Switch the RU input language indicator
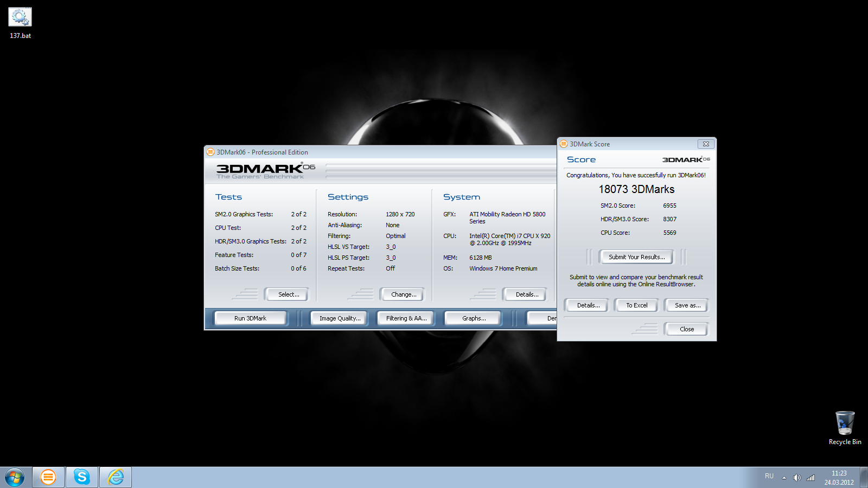Viewport: 868px width, 488px height. [769, 476]
